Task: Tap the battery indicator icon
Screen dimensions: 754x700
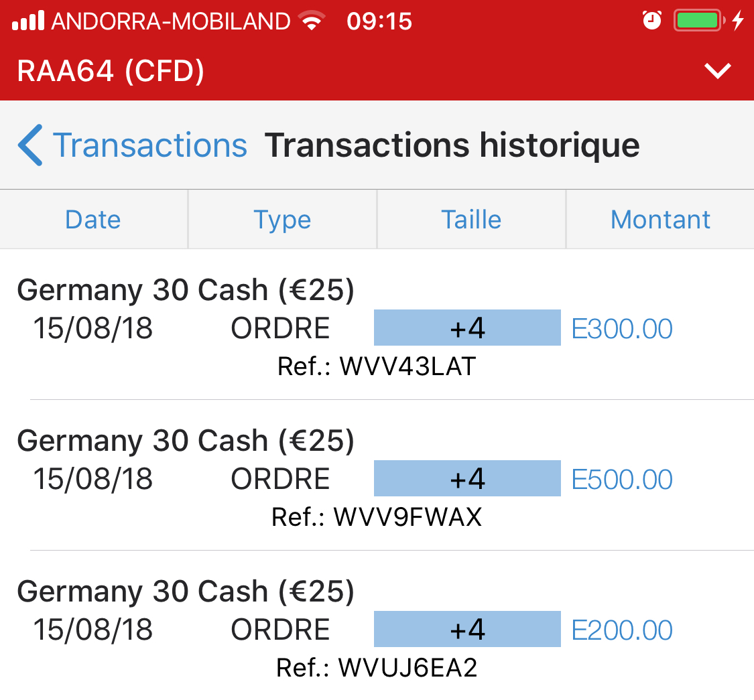Action: [698, 21]
